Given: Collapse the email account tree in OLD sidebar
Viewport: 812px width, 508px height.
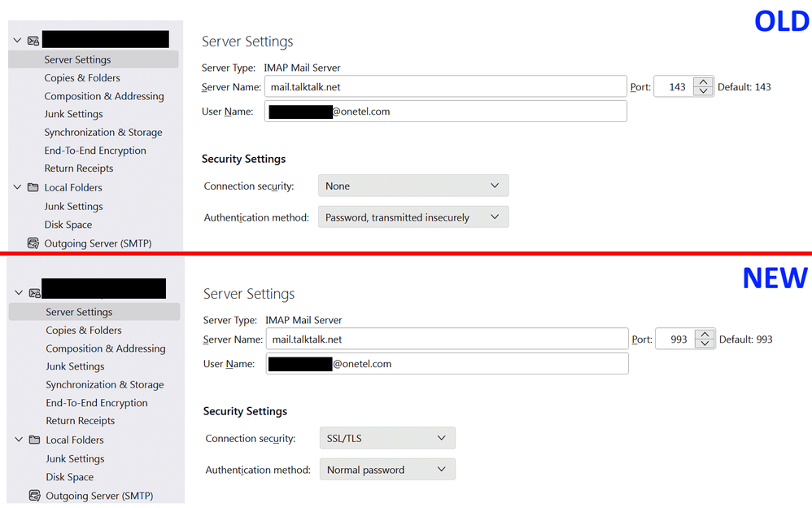Looking at the screenshot, I should click(x=16, y=39).
